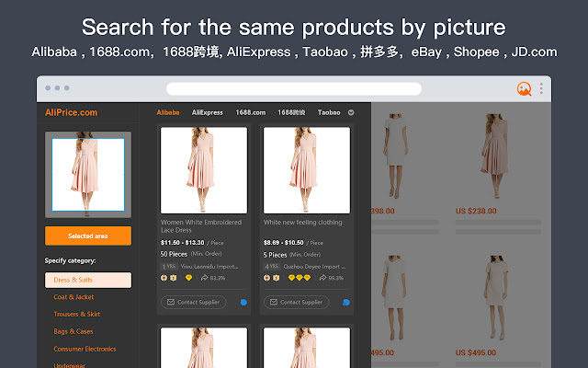Open background page dress priced US $238.00
Image resolution: width=588 pixels, height=368 pixels.
click(494, 155)
